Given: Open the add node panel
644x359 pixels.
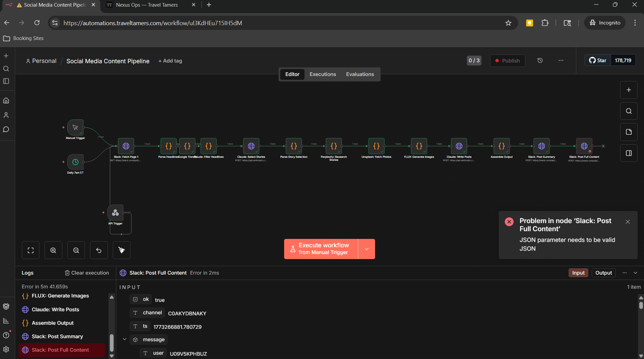Looking at the screenshot, I should [x=629, y=90].
